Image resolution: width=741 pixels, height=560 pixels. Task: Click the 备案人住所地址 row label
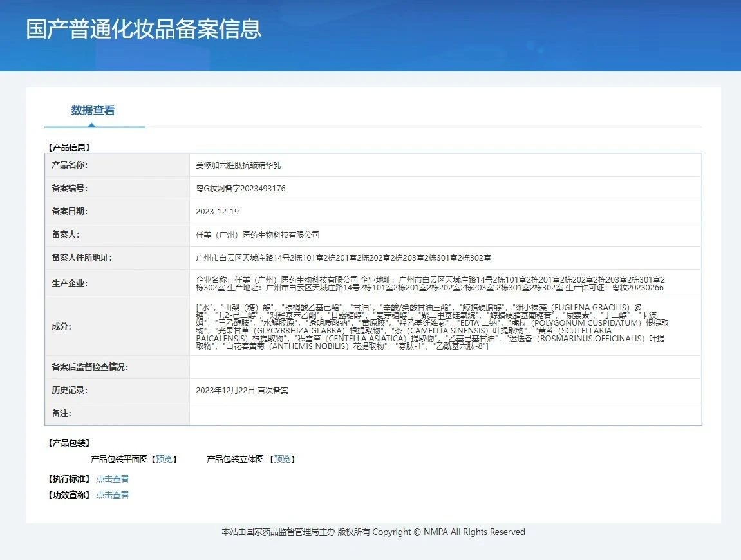[x=82, y=257]
